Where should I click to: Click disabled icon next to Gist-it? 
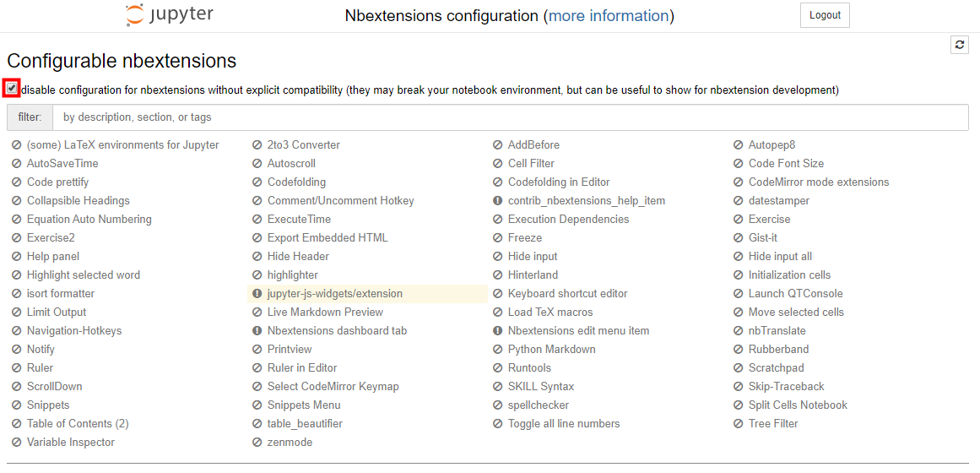pos(738,238)
